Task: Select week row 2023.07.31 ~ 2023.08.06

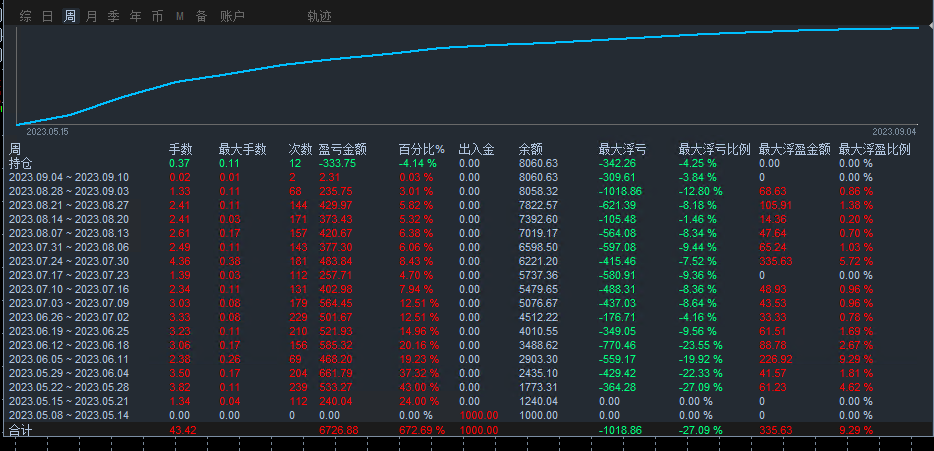Action: (69, 247)
